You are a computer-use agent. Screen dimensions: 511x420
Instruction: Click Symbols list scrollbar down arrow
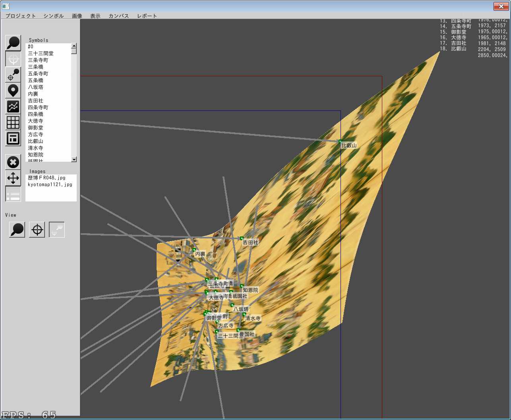coord(74,159)
